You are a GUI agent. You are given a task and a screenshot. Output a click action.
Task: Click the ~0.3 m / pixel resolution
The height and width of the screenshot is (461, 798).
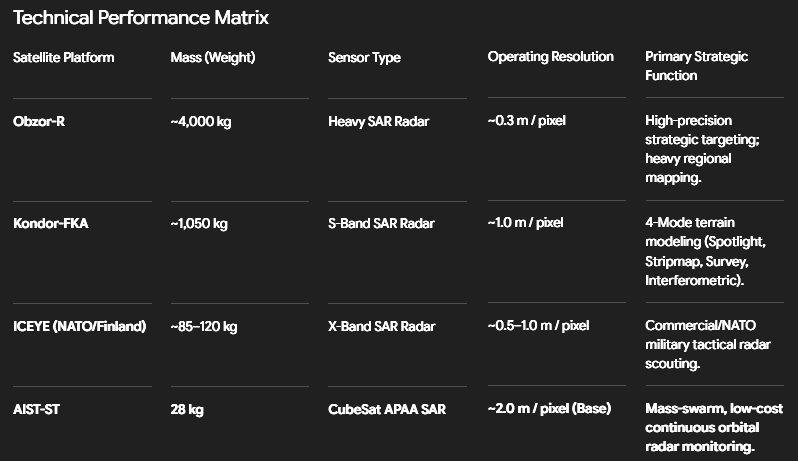click(x=527, y=121)
